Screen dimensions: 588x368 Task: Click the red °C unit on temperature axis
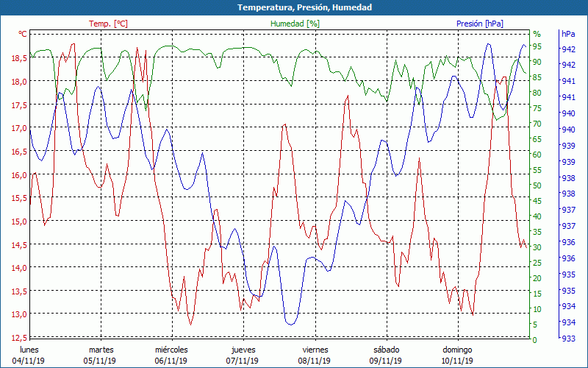point(23,34)
